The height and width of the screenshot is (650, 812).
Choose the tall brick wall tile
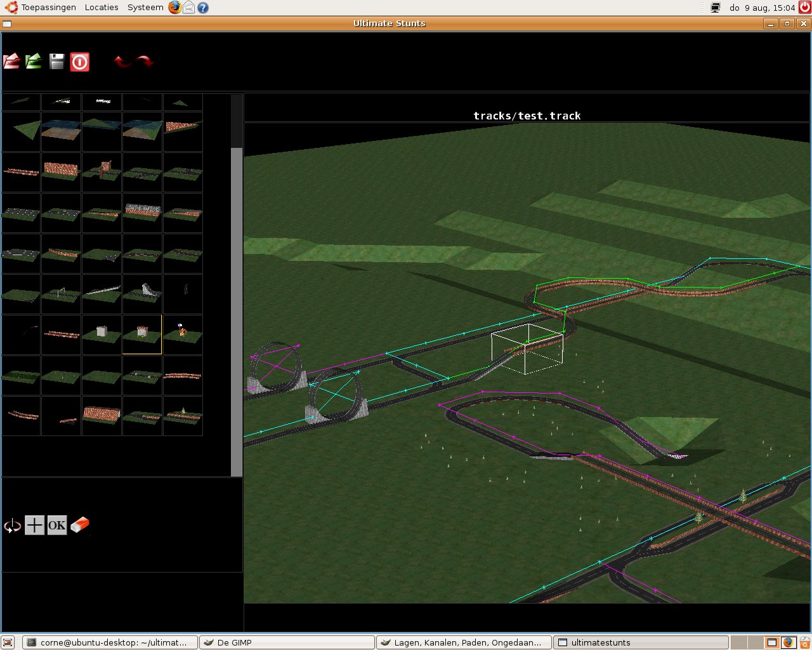[x=61, y=172]
